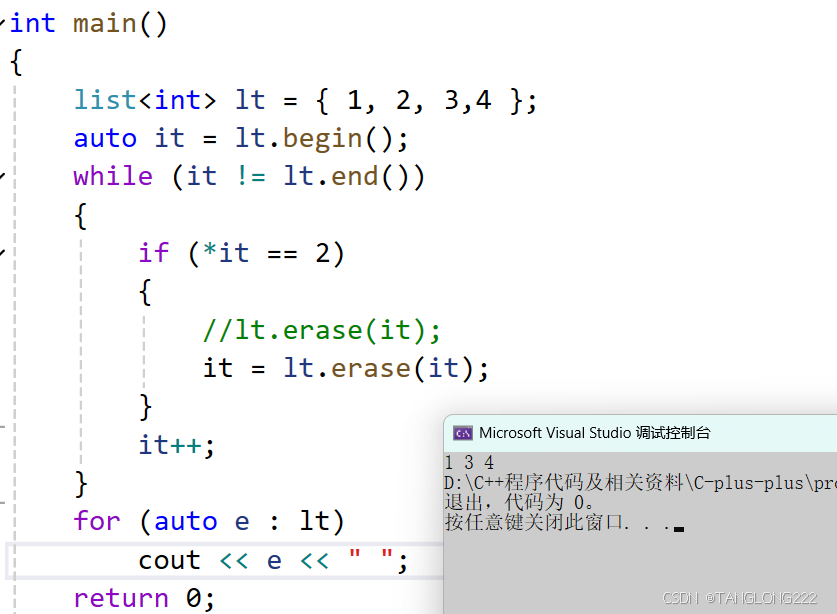
Task: Click 'it = lt.erase(it);' statement
Action: 345,368
